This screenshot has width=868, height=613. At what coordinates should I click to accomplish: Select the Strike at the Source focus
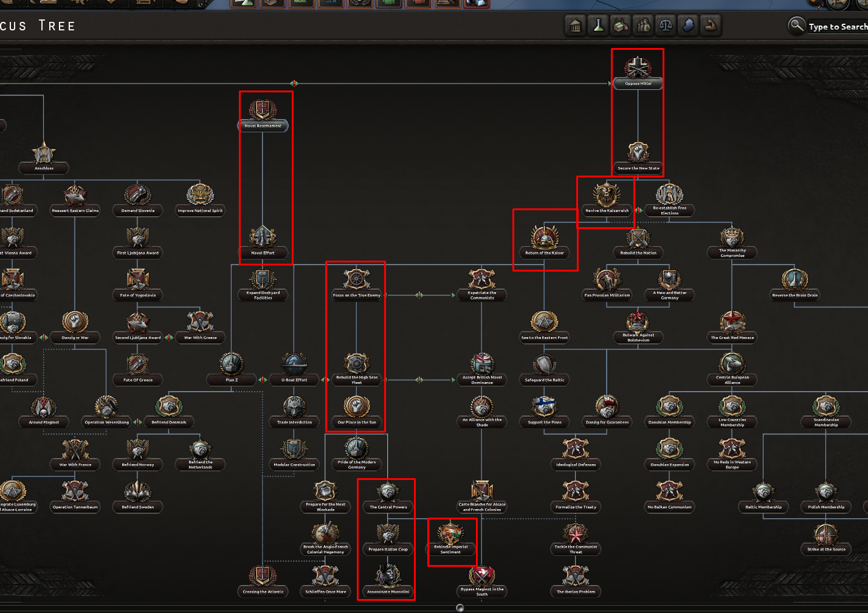click(826, 539)
